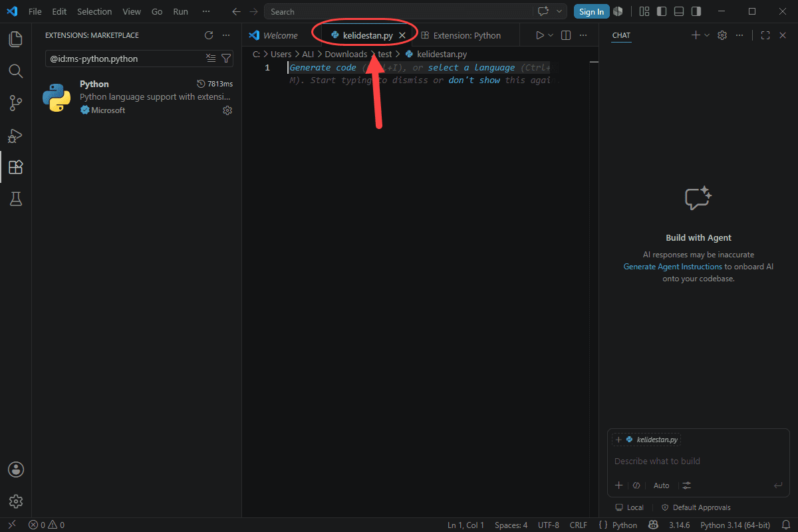
Task: Open the Search view in activity bar
Action: click(x=15, y=70)
